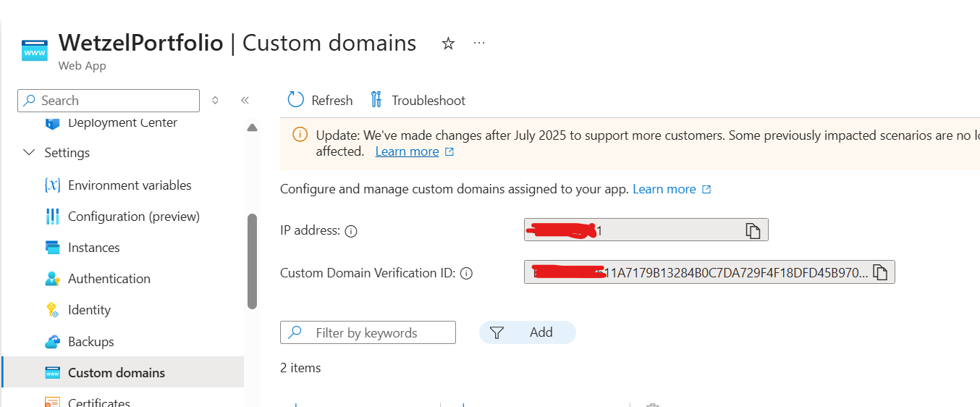The width and height of the screenshot is (980, 407).
Task: Collapse the sidebar with double chevron
Action: [245, 101]
